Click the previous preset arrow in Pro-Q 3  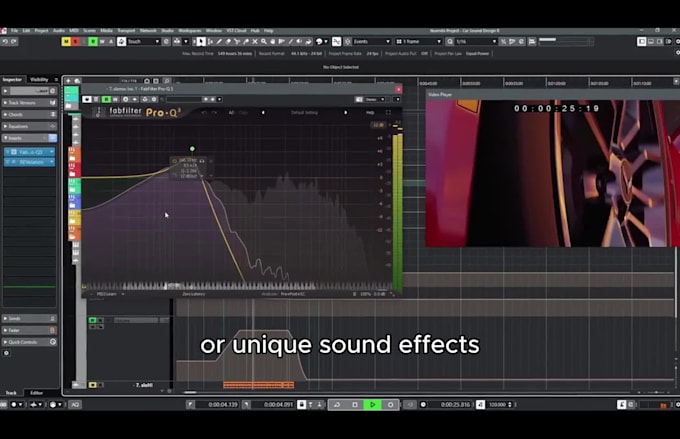[263, 112]
